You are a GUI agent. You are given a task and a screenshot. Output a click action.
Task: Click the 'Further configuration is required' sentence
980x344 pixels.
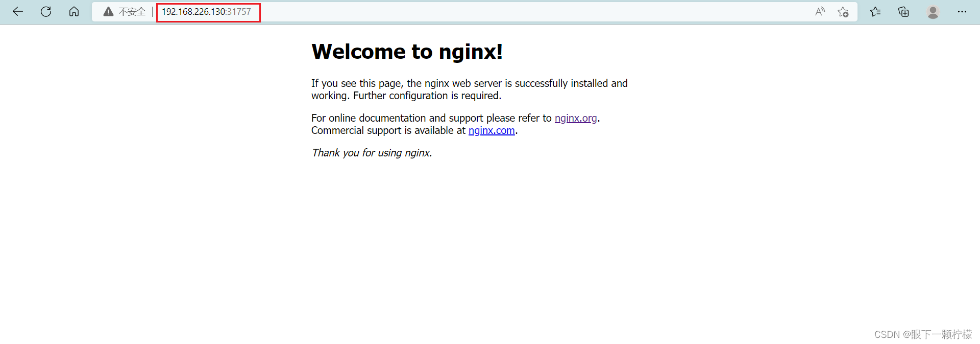427,96
